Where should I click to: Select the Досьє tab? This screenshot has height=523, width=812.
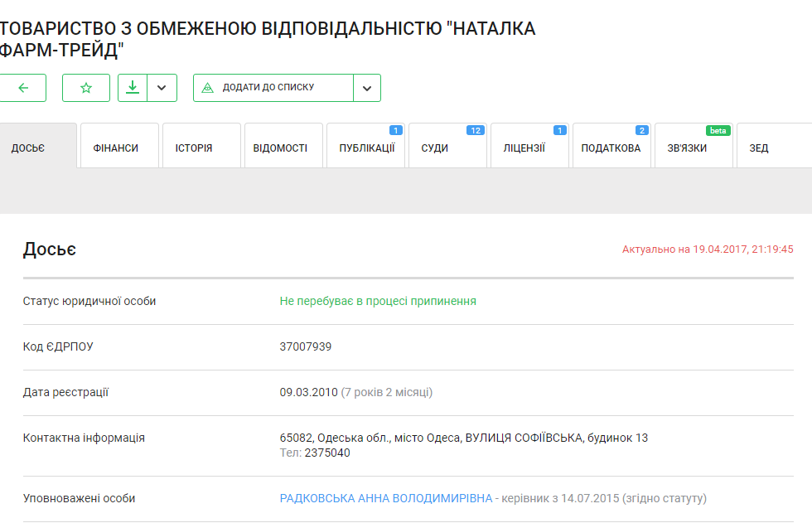tap(28, 148)
